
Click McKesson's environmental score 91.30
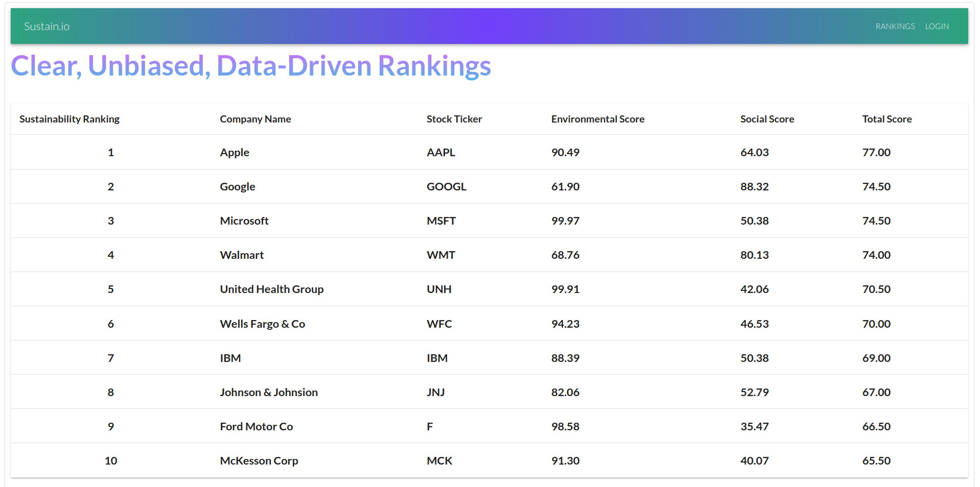click(x=565, y=461)
